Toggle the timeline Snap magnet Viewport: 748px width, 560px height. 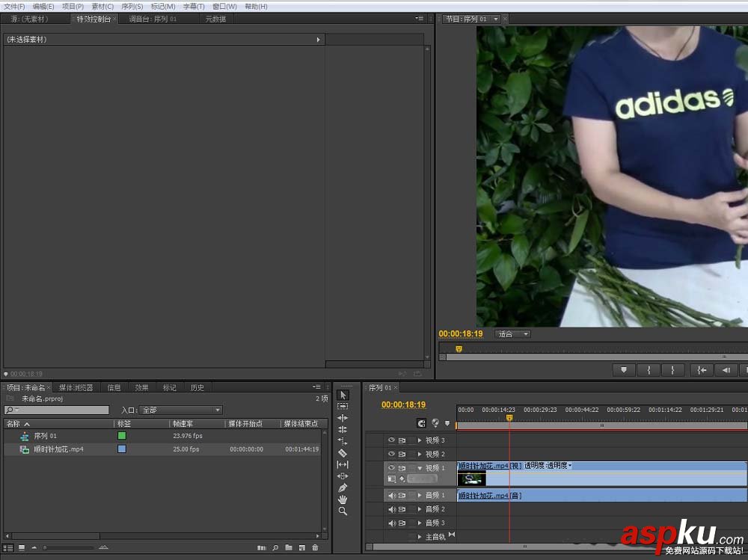click(x=421, y=423)
